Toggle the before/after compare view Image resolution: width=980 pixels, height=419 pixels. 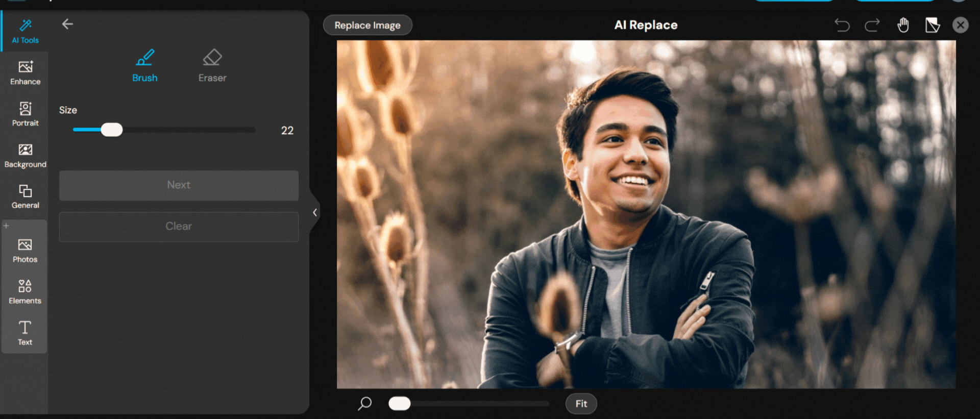(x=932, y=25)
